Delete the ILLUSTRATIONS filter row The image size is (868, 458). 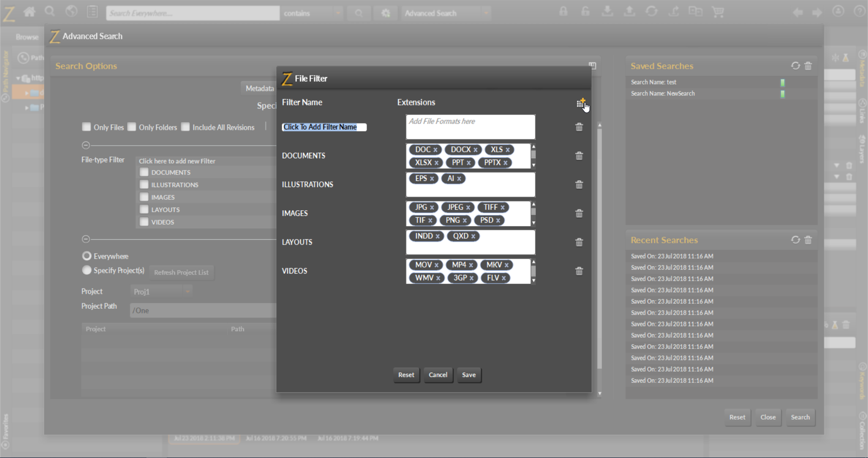click(579, 184)
